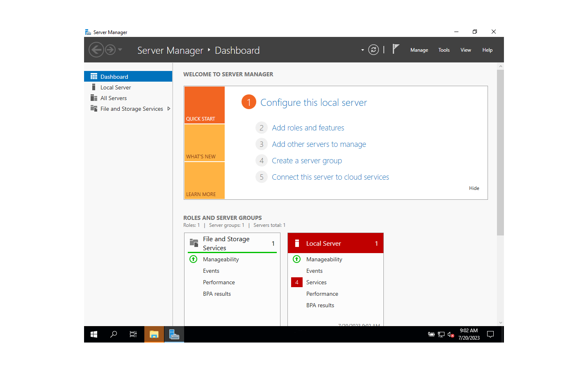588x370 pixels.
Task: Hide the welcome tile
Action: point(474,188)
